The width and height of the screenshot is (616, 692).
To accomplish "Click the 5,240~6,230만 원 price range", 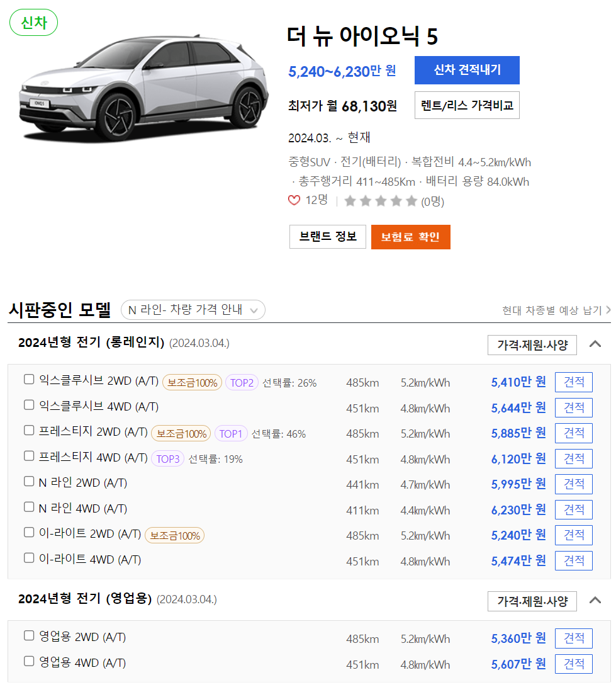I will click(342, 71).
